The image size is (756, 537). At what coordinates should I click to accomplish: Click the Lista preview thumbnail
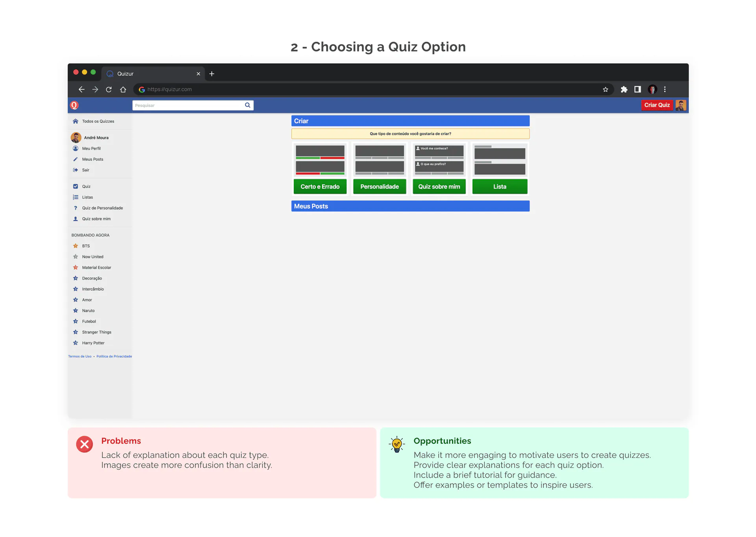500,160
